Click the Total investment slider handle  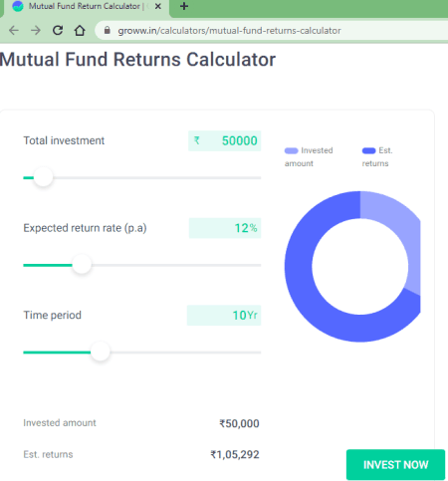coord(43,177)
